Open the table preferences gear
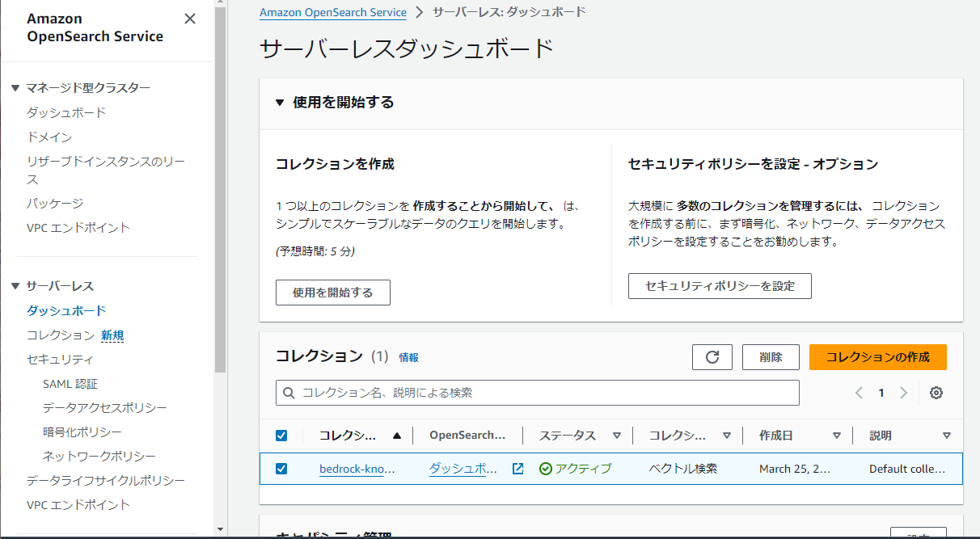Screen dimensions: 980x539 [936, 393]
